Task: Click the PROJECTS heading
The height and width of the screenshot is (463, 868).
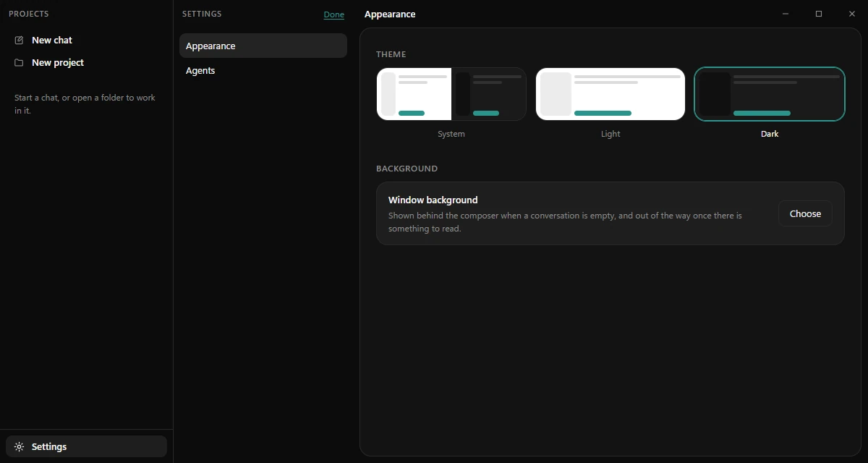Action: coord(29,14)
